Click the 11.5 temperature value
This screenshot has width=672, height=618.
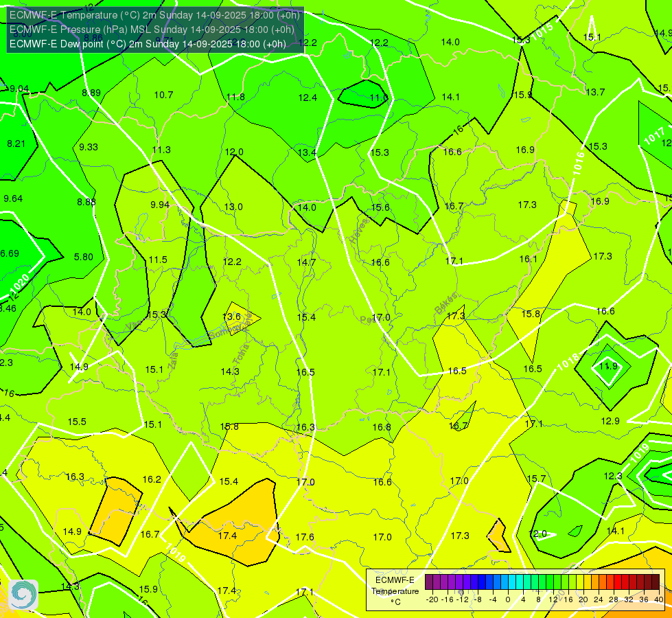(158, 260)
